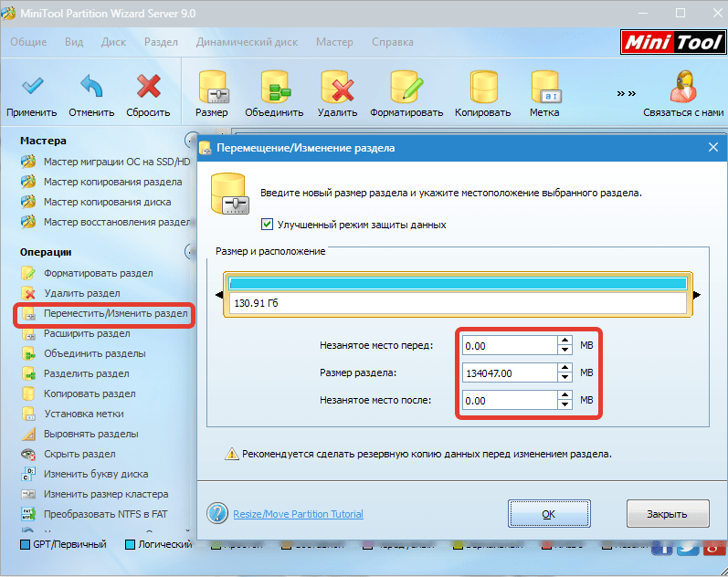Click the help question mark icon
Viewport: 728px width, 577px height.
[217, 513]
